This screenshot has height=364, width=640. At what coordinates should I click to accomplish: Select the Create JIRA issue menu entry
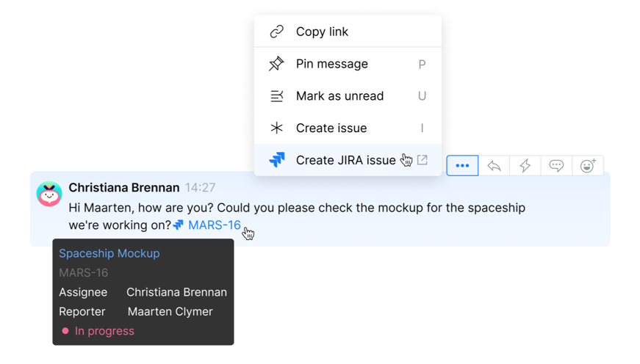tap(345, 160)
